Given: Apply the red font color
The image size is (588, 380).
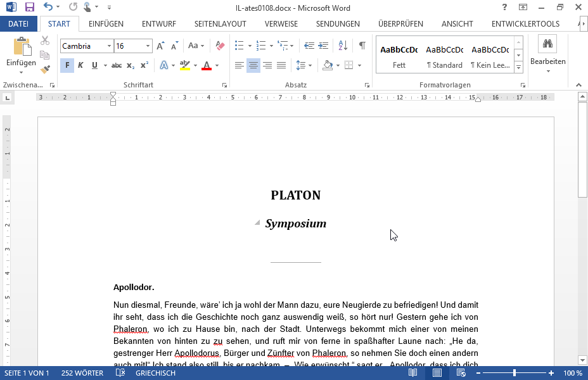Looking at the screenshot, I should pos(207,65).
